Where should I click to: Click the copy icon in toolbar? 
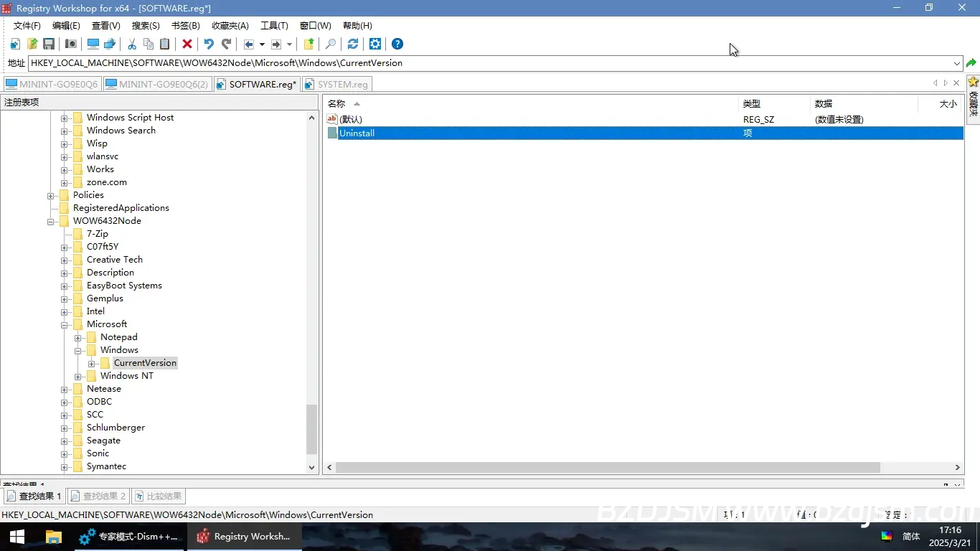point(149,44)
